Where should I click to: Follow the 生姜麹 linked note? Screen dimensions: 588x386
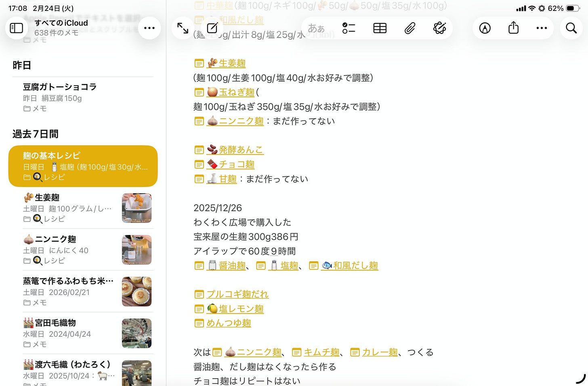click(x=227, y=63)
